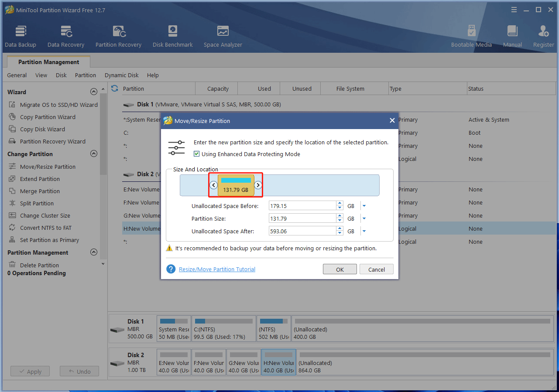This screenshot has width=559, height=392.
Task: Open the General menu
Action: coord(17,75)
